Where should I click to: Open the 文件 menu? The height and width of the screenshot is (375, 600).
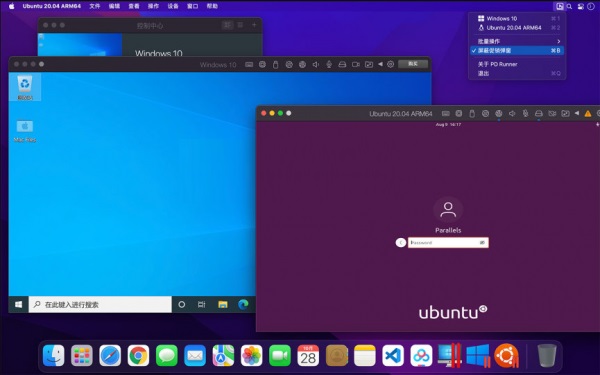point(95,6)
